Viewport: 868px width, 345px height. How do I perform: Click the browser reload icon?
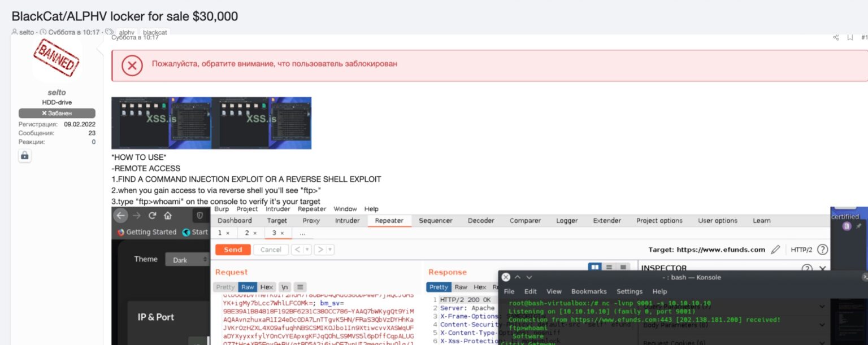[152, 216]
